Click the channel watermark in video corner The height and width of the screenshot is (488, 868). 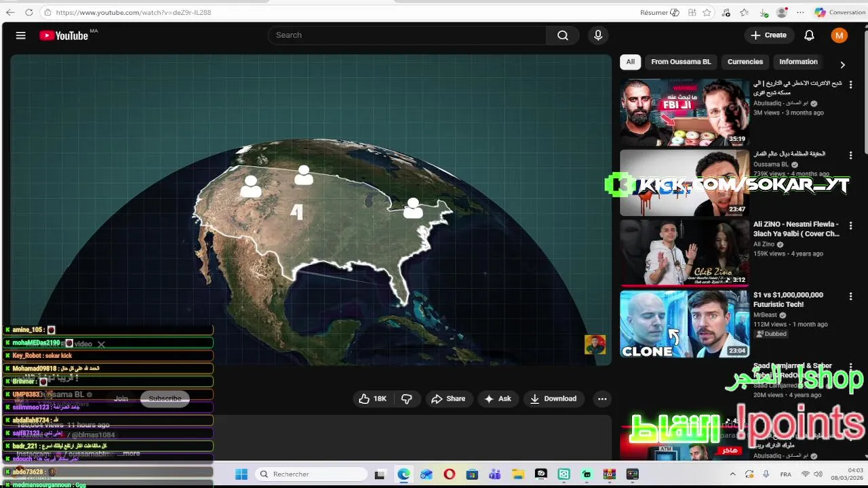(595, 344)
